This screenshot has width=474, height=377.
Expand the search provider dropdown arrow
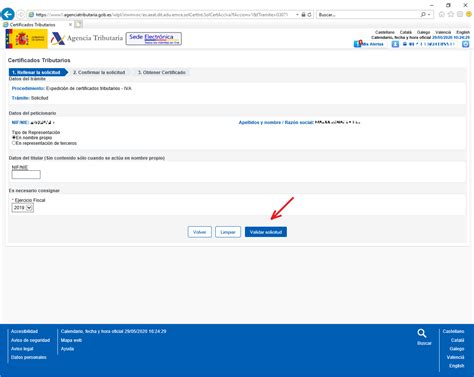click(x=429, y=15)
